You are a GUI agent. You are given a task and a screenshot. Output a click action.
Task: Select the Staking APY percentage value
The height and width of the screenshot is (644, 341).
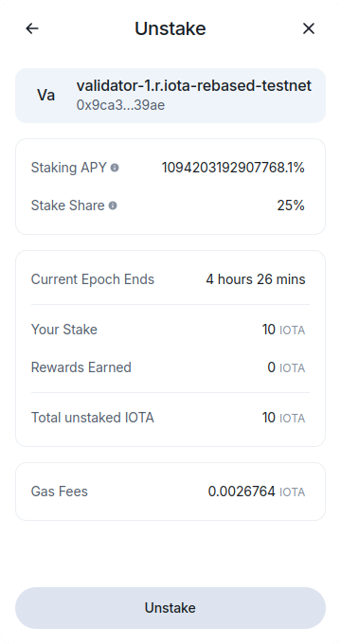(233, 168)
